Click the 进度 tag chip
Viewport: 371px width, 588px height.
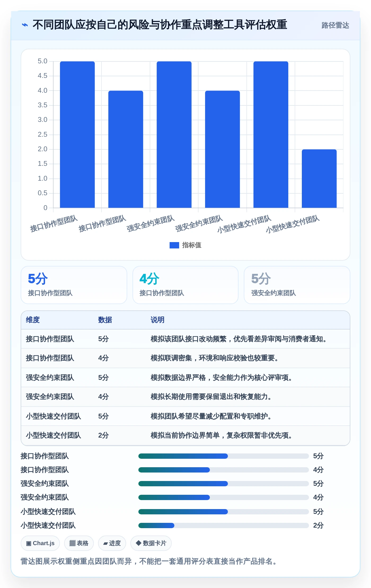(112, 543)
